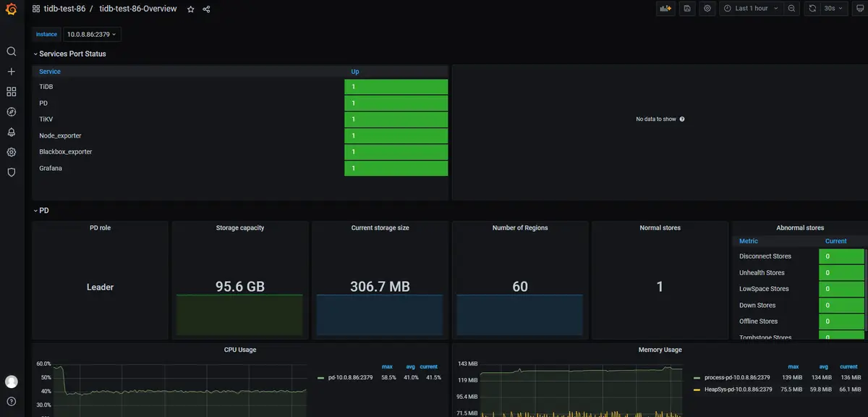Image resolution: width=868 pixels, height=417 pixels.
Task: Click the TiDB service row
Action: click(x=240, y=87)
